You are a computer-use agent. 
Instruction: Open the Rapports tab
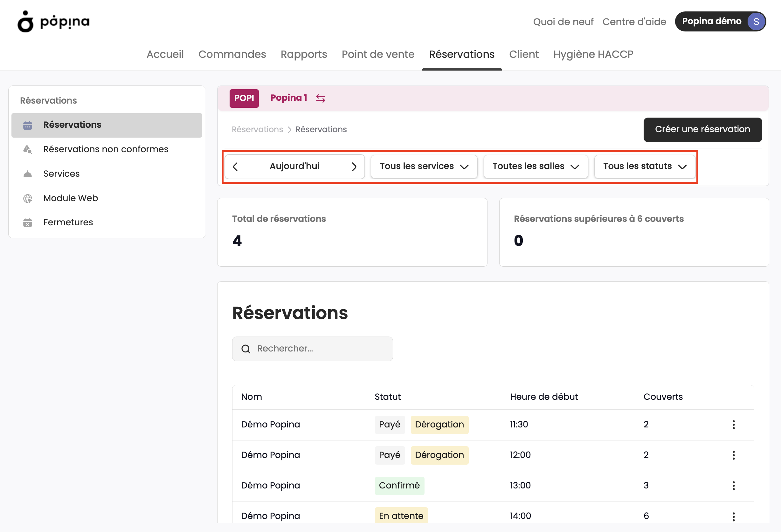point(304,54)
